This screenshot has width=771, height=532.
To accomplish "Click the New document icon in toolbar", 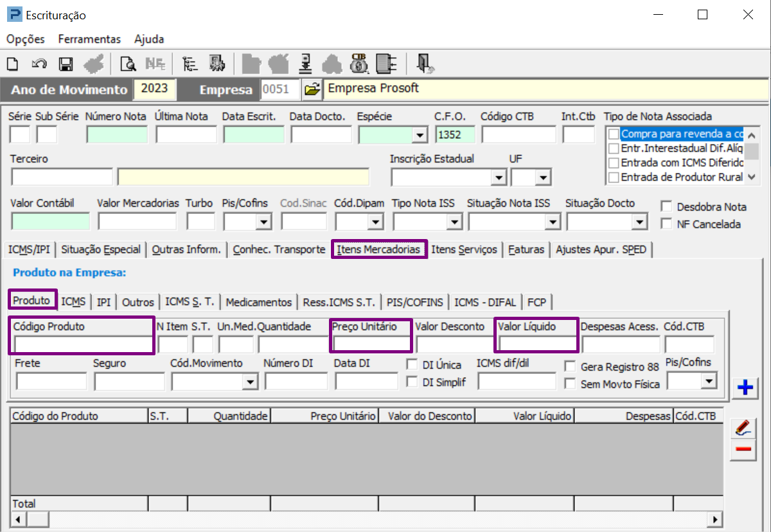I will [x=12, y=64].
